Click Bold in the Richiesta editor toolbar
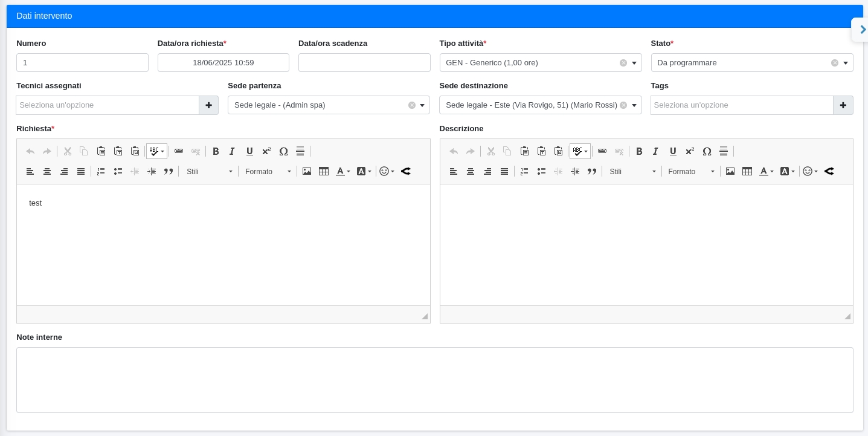The height and width of the screenshot is (436, 868). coord(216,151)
